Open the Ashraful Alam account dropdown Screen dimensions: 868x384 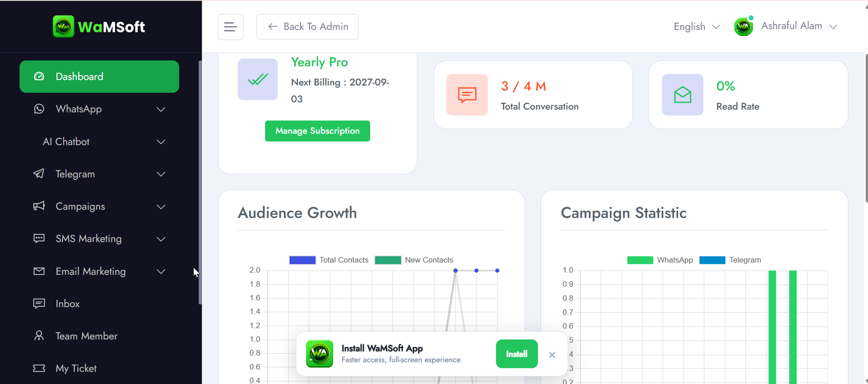point(799,26)
